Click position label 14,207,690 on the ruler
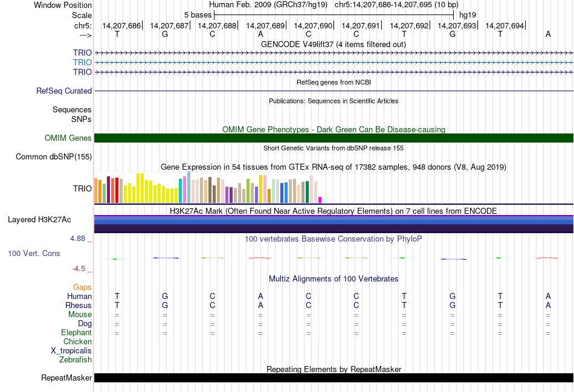The image size is (574, 392). tap(313, 25)
